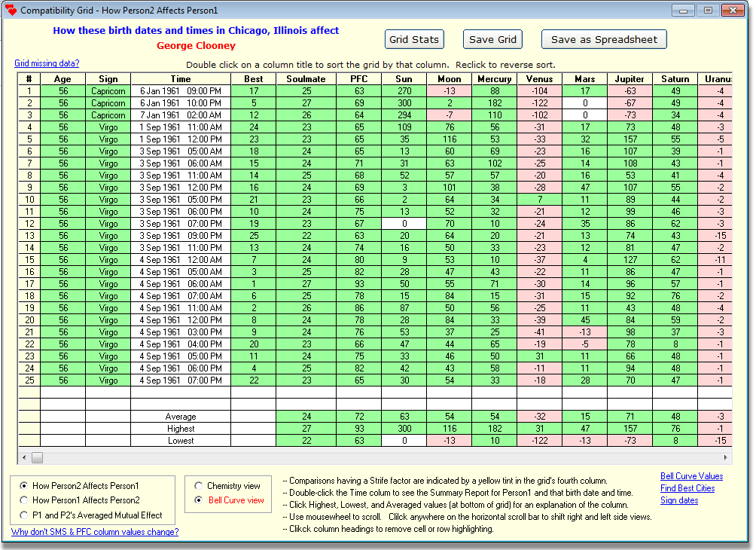This screenshot has height=550, width=756.
Task: Open the Grid Stats dialog
Action: coord(414,39)
